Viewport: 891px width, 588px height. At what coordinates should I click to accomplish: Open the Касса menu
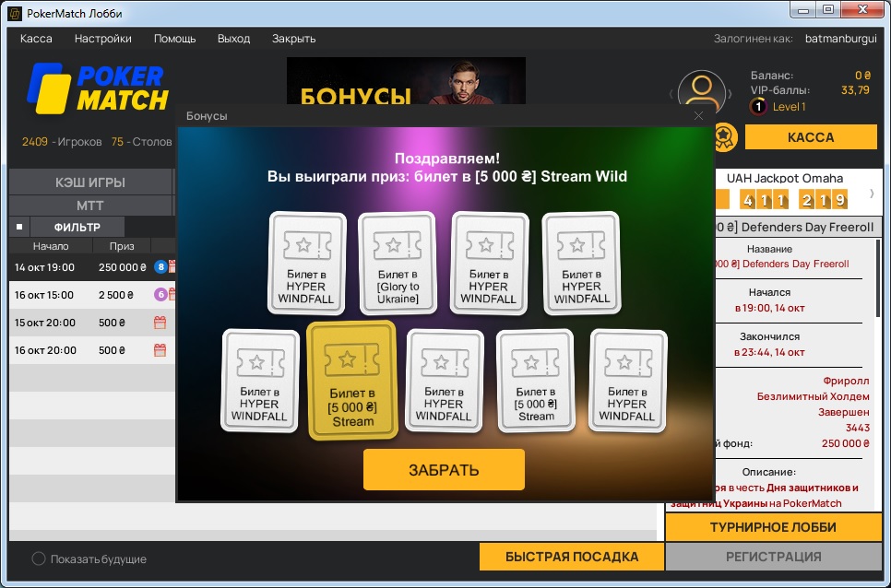point(36,39)
